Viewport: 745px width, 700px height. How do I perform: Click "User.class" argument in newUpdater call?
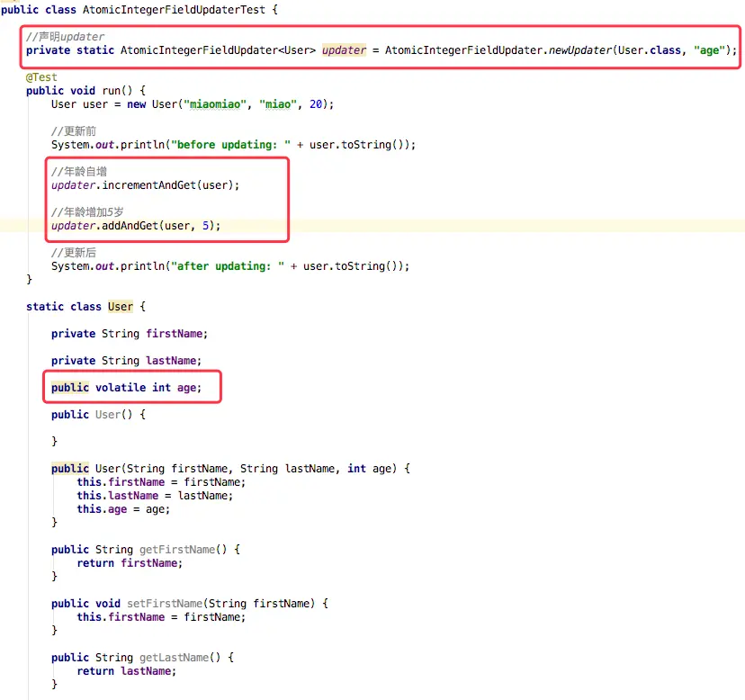pyautogui.click(x=650, y=49)
